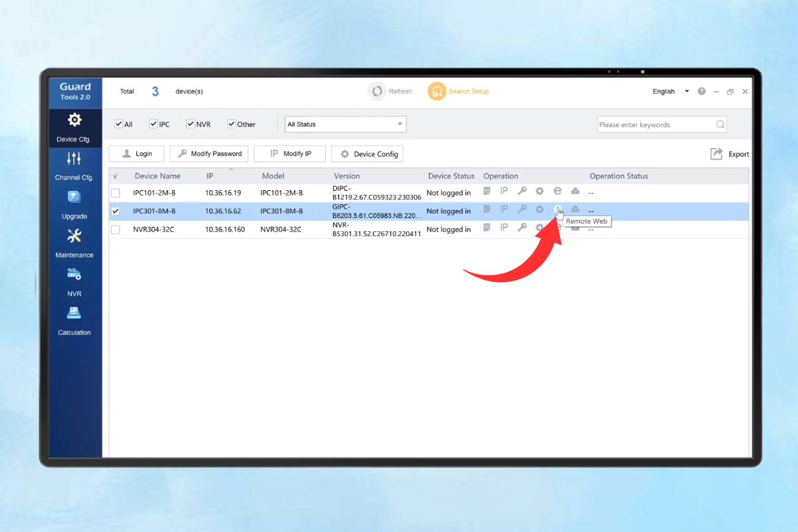
Task: Open the Maintenance section
Action: click(x=74, y=243)
